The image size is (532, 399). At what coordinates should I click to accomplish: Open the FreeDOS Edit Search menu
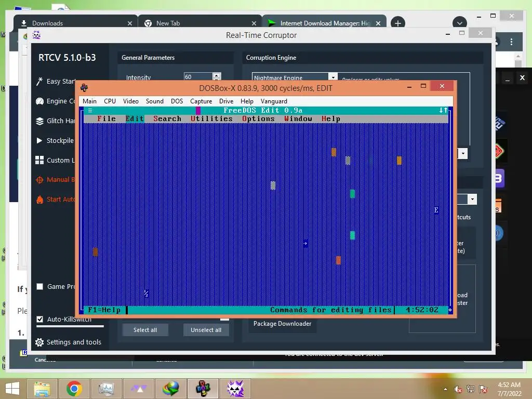click(x=167, y=118)
